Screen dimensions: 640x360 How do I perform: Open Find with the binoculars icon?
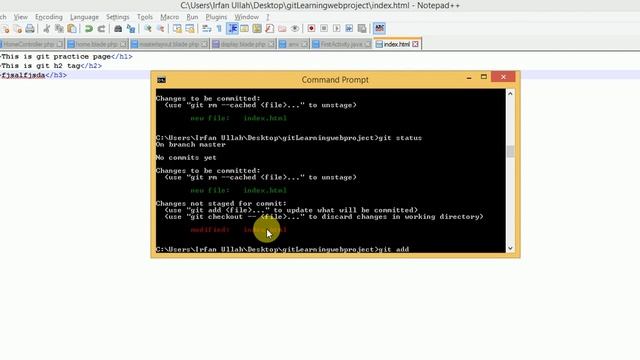tap(118, 29)
